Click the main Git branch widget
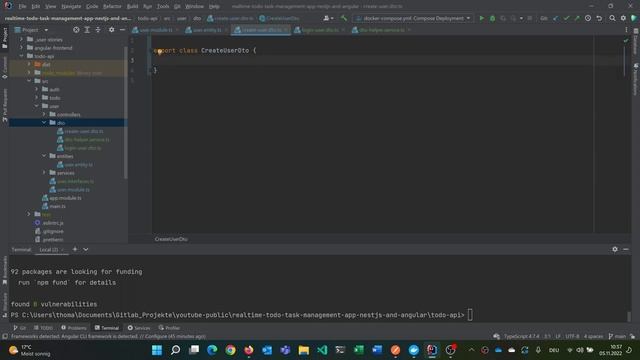 click(617, 336)
